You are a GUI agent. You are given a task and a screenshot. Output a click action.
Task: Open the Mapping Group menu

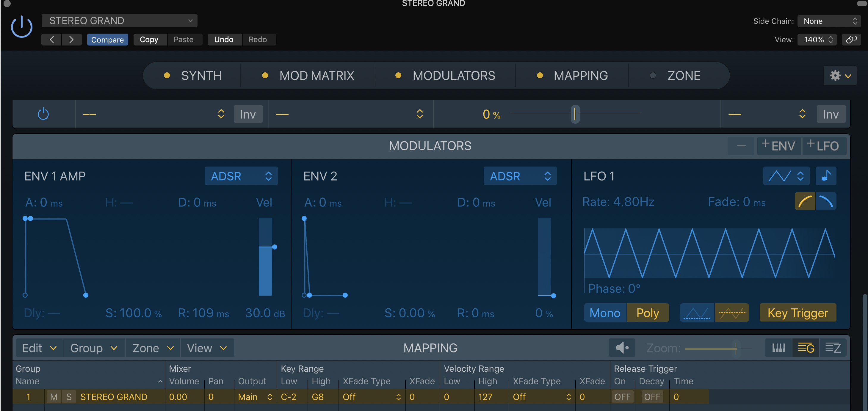coord(94,348)
